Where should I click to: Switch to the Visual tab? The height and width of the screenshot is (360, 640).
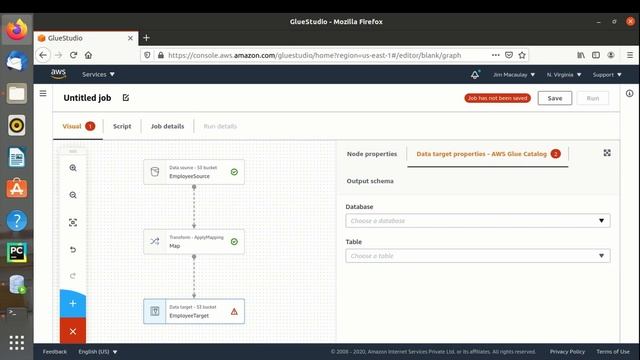[78, 126]
